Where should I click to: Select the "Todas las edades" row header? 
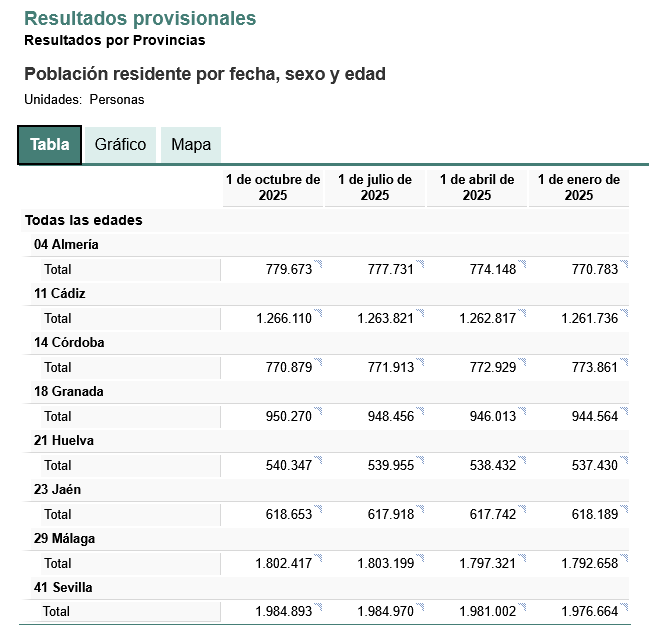pyautogui.click(x=84, y=220)
